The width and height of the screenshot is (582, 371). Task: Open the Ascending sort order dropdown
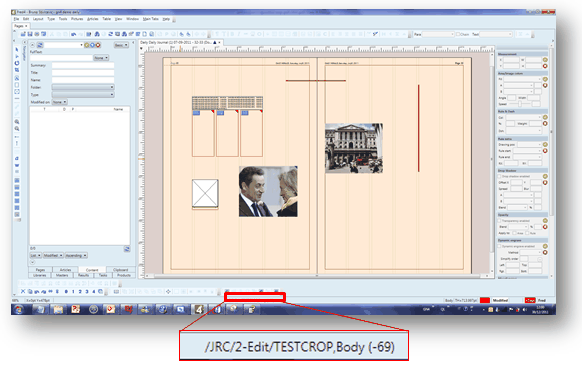(76, 255)
